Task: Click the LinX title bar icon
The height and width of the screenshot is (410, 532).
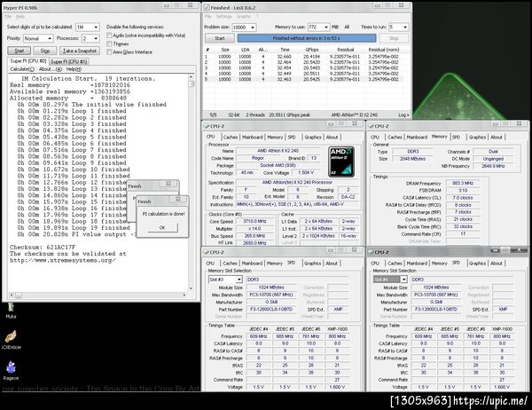Action: point(207,7)
